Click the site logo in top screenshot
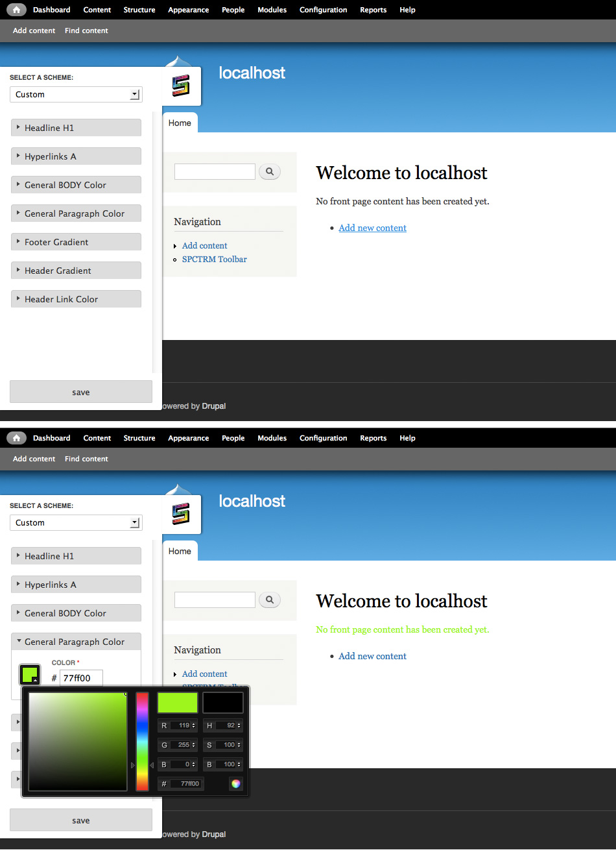 pos(181,86)
